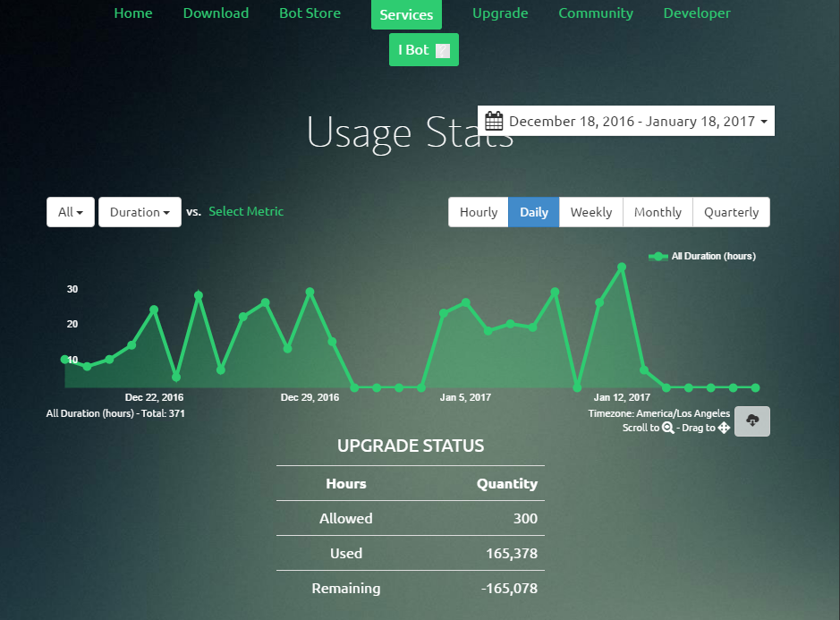
Task: Open the All filter dropdown
Action: (x=71, y=212)
